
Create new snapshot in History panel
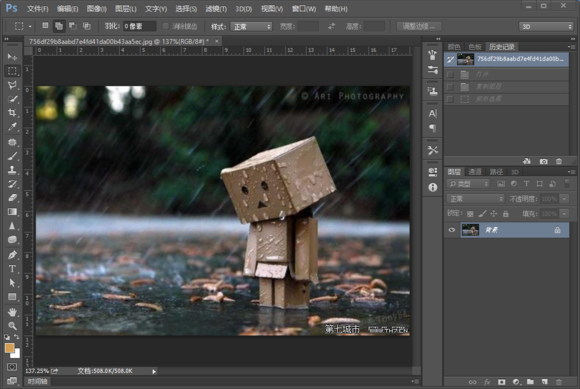543,161
